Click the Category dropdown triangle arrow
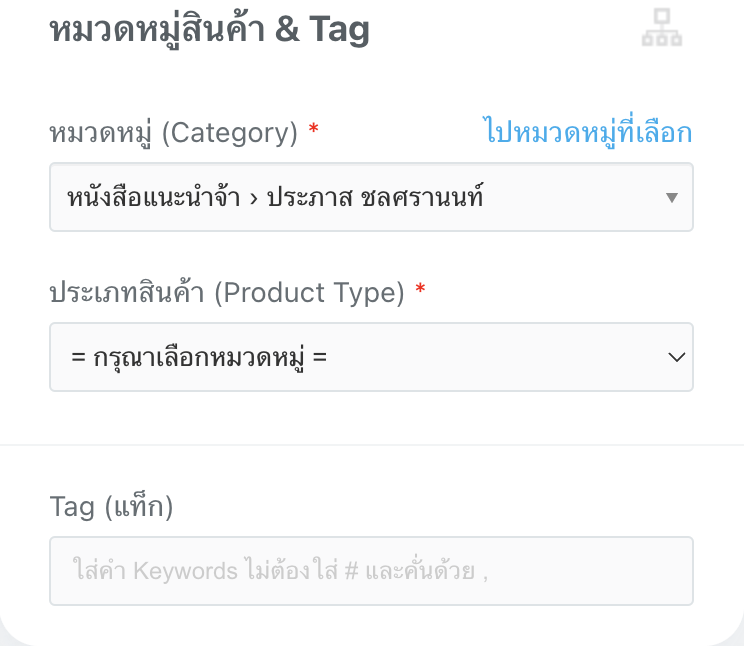The width and height of the screenshot is (744, 646). point(672,197)
